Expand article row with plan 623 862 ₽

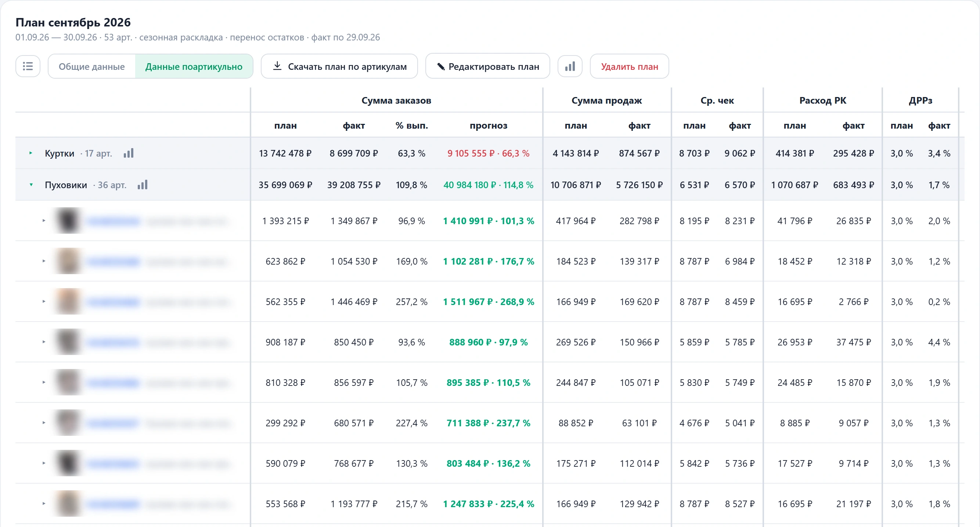[44, 261]
